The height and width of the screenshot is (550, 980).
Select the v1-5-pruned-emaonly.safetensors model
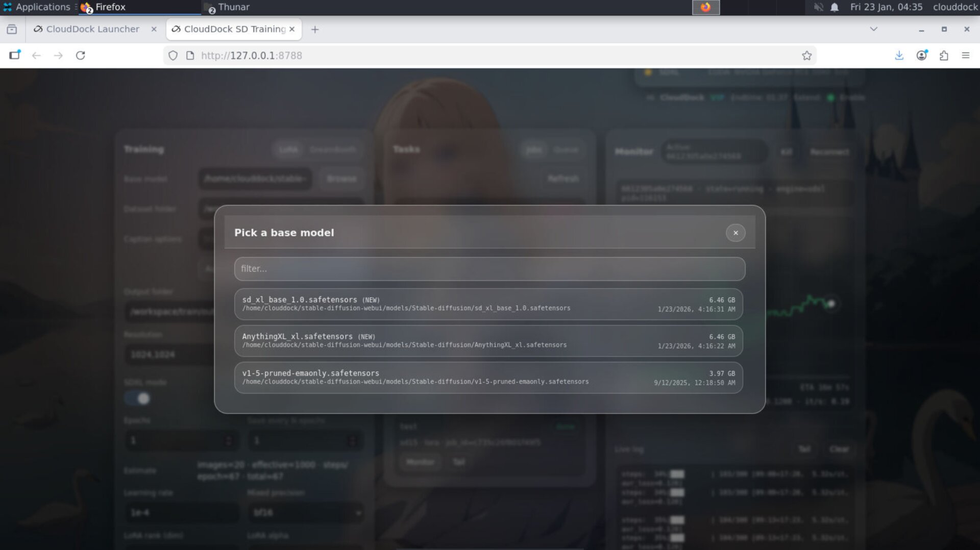tap(488, 377)
